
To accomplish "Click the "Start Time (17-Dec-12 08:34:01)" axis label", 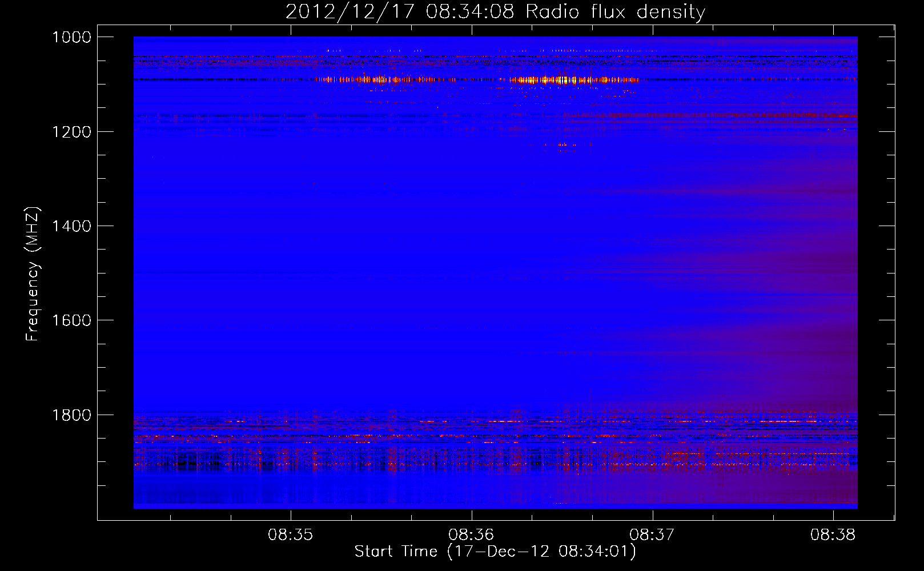I will (495, 552).
